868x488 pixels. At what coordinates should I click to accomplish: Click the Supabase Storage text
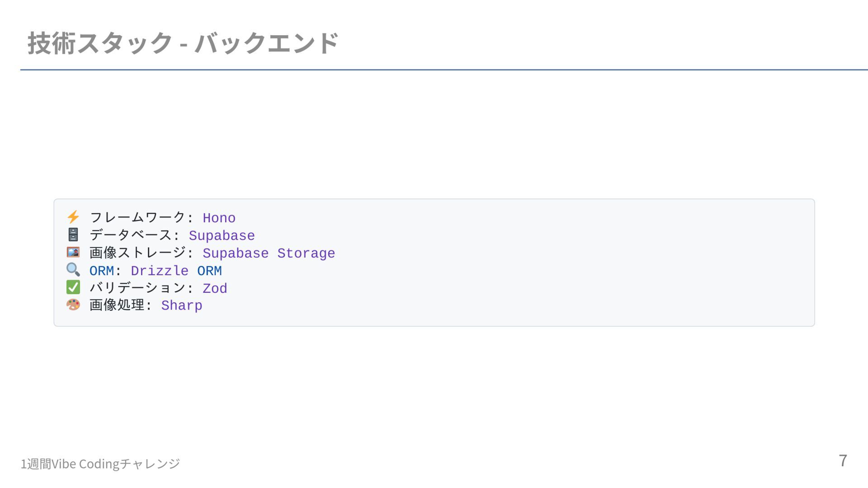(269, 253)
